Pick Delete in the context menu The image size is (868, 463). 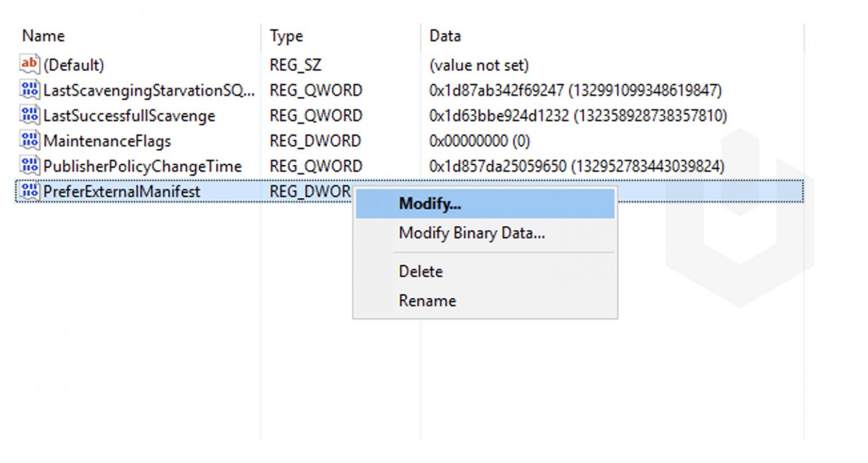coord(420,271)
